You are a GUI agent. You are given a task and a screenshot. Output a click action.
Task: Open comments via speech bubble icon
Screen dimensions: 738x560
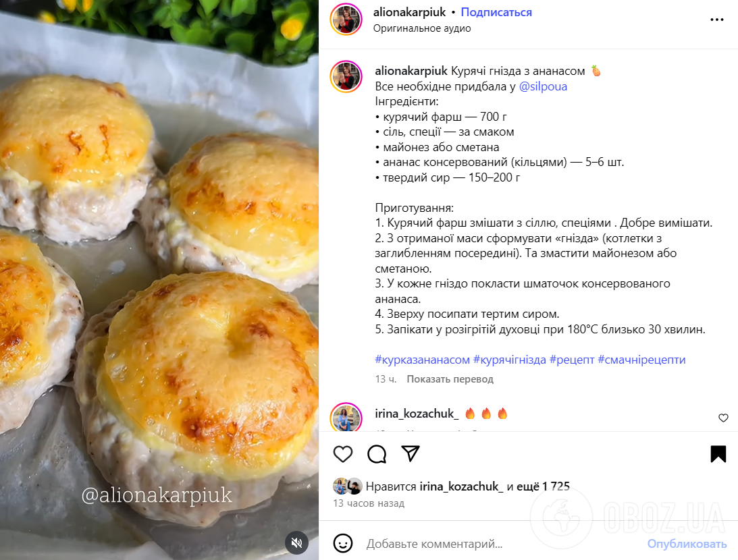point(377,454)
